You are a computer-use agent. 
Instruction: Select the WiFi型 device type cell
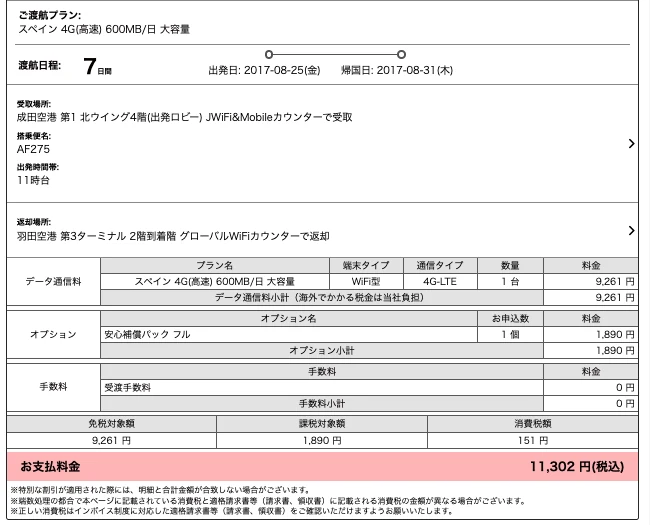pyautogui.click(x=366, y=282)
